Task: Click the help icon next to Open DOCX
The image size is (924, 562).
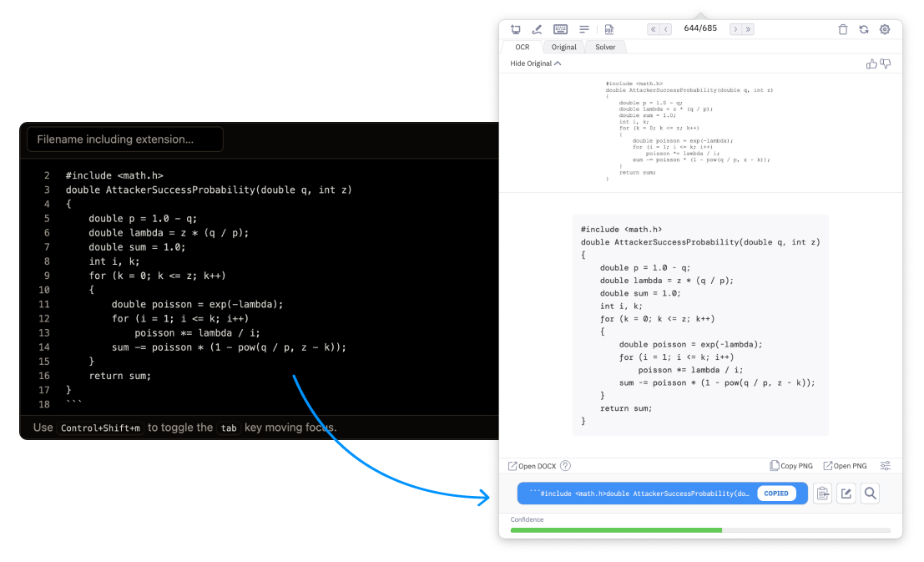Action: pyautogui.click(x=565, y=466)
